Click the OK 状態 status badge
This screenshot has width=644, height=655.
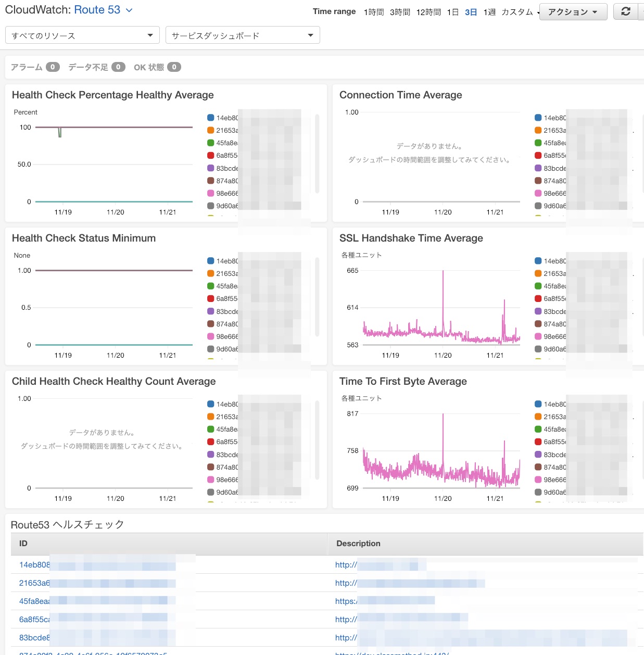click(x=175, y=67)
